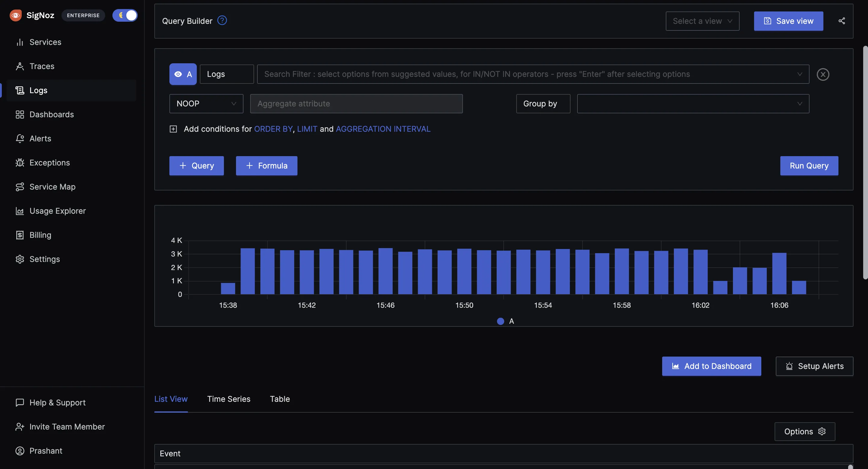Open the Select a view dropdown
This screenshot has width=868, height=469.
coord(703,21)
